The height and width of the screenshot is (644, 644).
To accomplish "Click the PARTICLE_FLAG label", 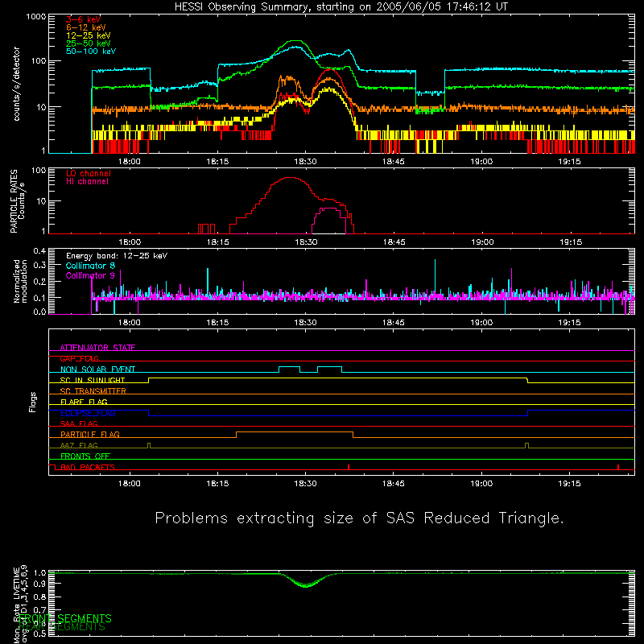I will (x=90, y=434).
